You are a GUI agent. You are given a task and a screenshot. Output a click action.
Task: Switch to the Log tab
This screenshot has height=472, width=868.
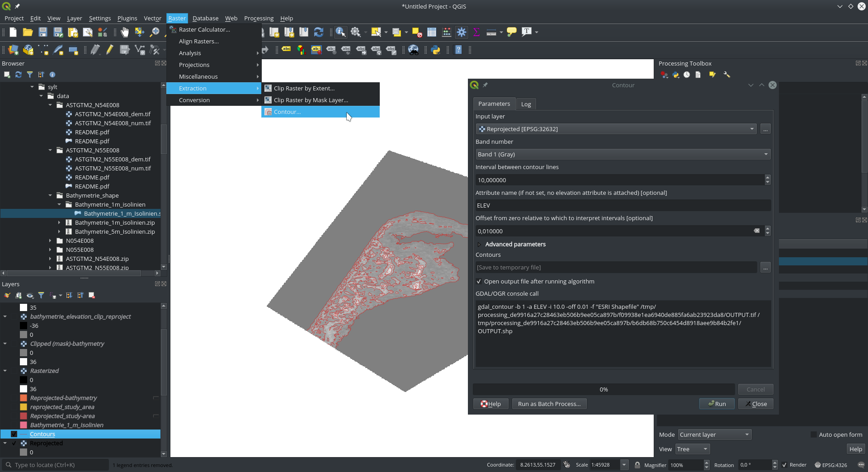(x=526, y=104)
